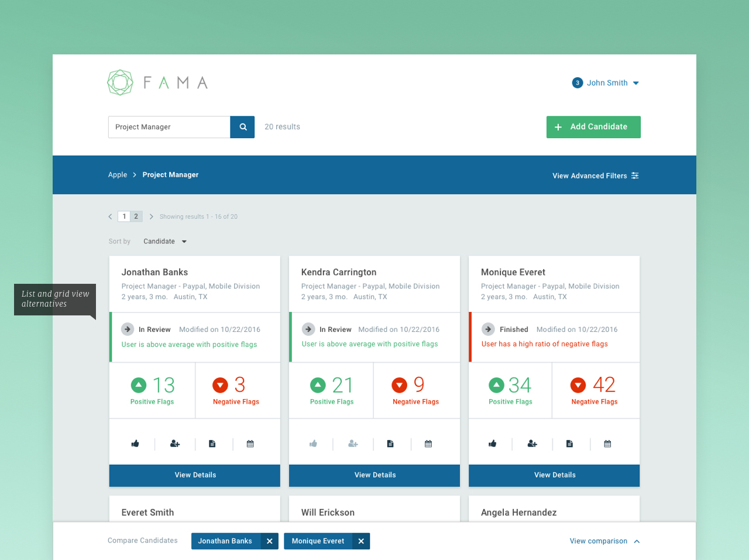Click calendar icon on Monique Everet card
The image size is (749, 560).
607,444
